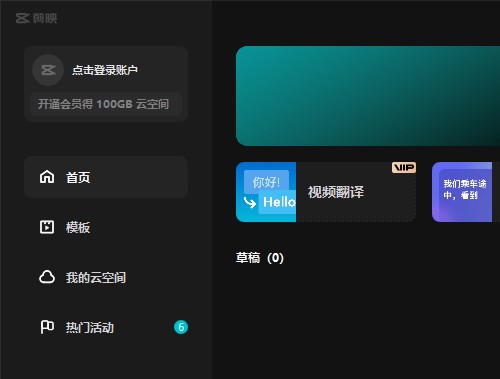500x379 pixels.
Task: Click the 我的云空间 cloud icon
Action: [x=47, y=277]
